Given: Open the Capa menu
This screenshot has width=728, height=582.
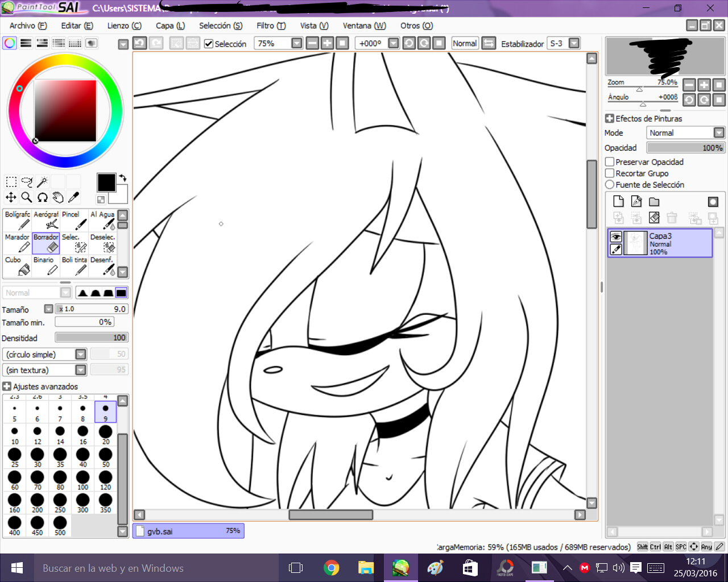Looking at the screenshot, I should pos(171,26).
